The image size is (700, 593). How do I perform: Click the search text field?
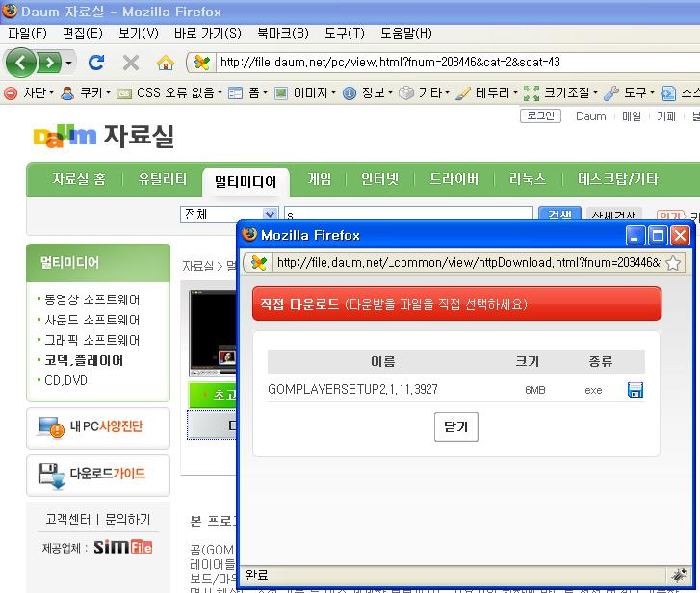click(408, 214)
